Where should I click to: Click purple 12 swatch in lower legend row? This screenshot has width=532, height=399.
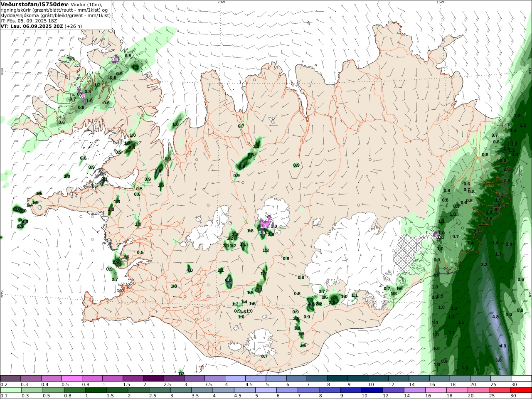[x=394, y=390]
